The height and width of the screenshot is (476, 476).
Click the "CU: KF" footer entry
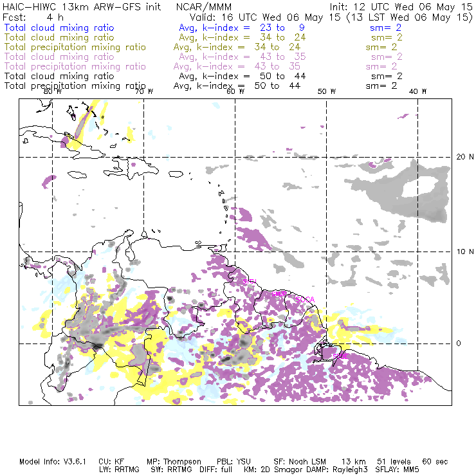pos(111,462)
